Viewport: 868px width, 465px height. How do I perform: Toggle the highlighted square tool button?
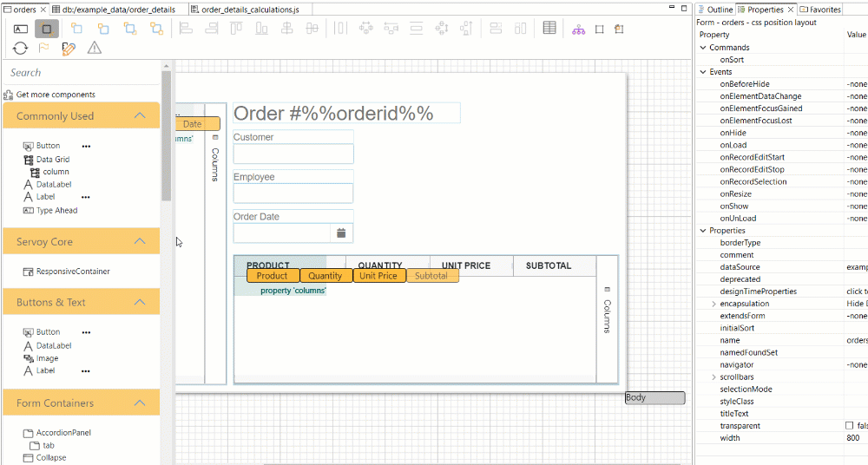[47, 29]
